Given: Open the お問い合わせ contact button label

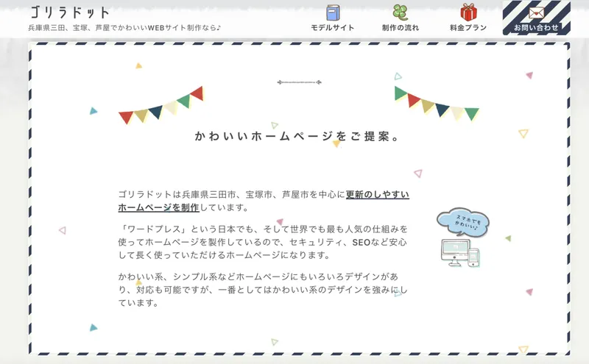Looking at the screenshot, I should coord(537,27).
